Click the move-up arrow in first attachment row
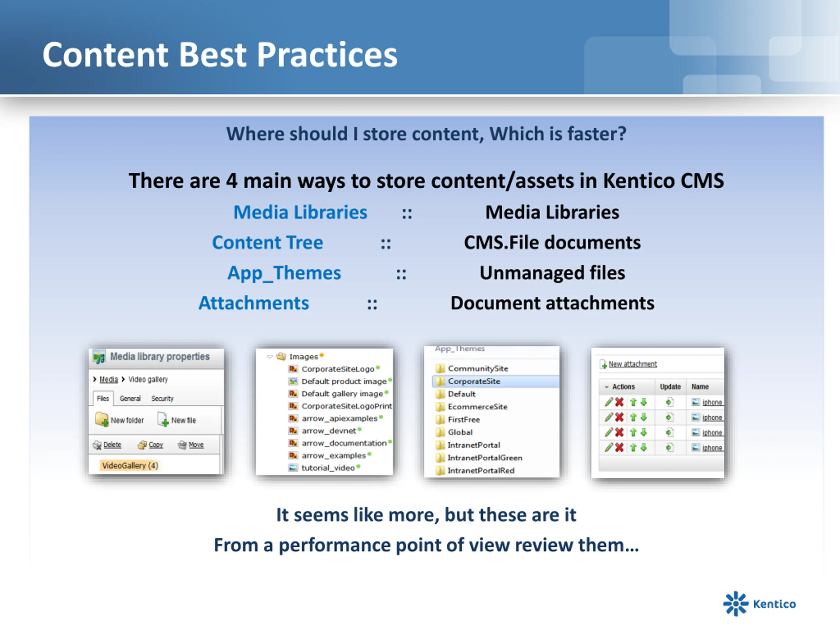Viewport: 840px width, 630px height. click(633, 402)
